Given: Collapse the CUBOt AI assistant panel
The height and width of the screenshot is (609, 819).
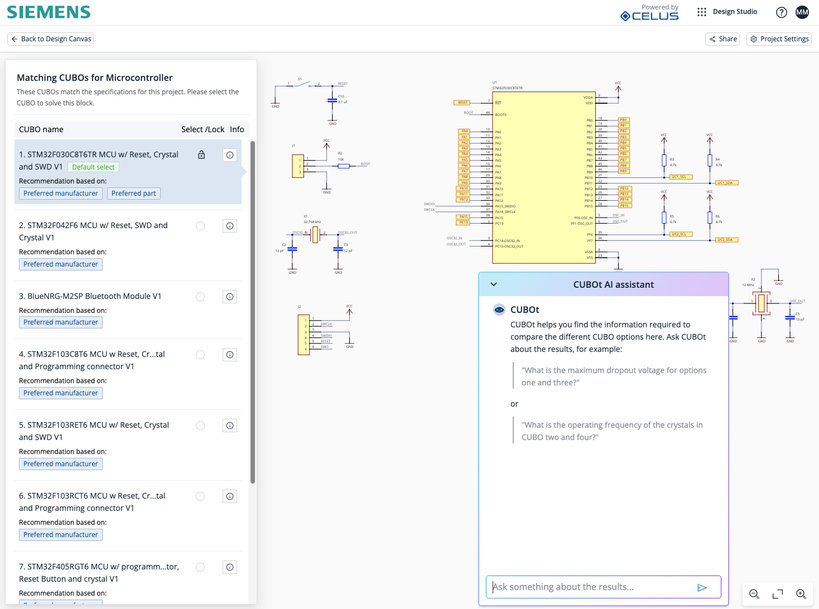Looking at the screenshot, I should click(x=494, y=285).
